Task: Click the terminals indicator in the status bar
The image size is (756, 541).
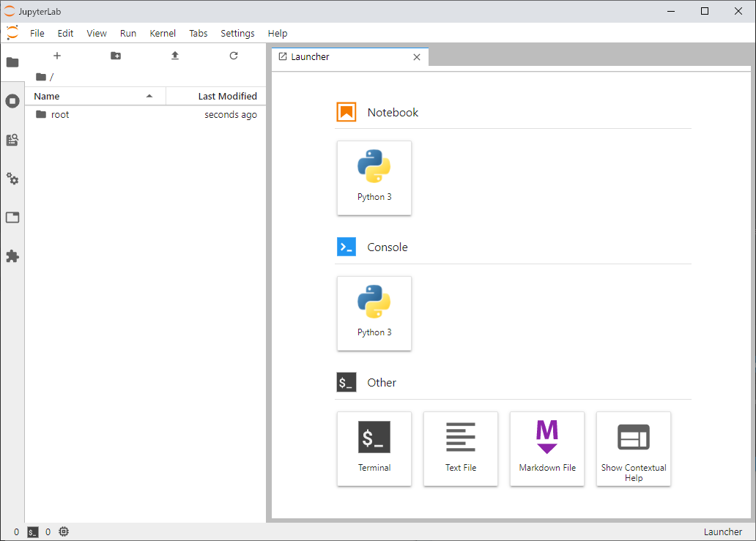Action: (32, 531)
